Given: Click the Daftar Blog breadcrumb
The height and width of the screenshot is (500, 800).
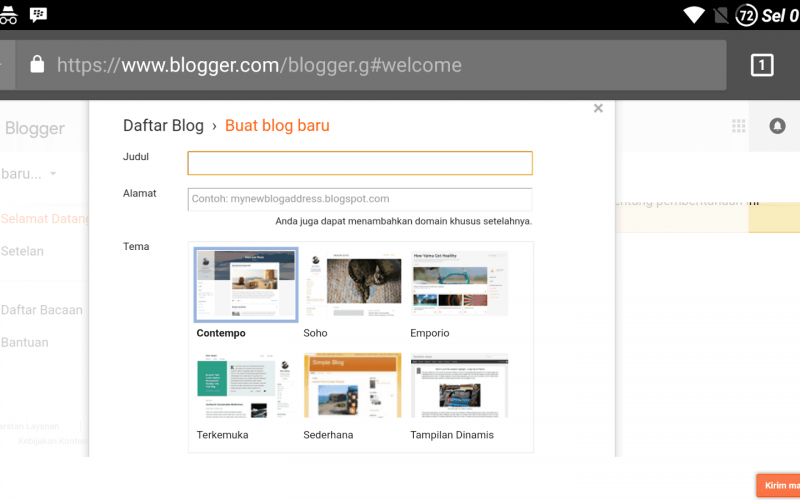Looking at the screenshot, I should (163, 126).
